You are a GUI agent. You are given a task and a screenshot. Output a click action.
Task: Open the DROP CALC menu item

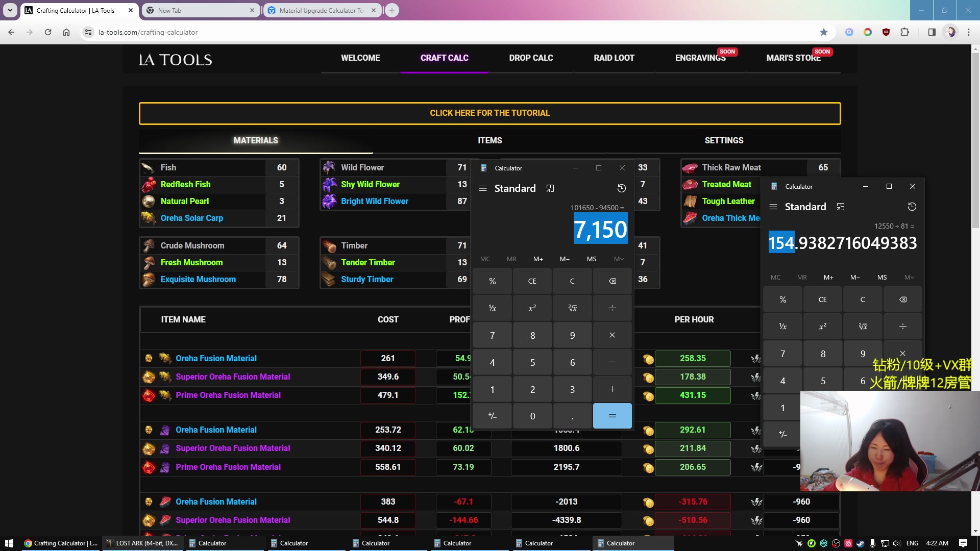point(531,58)
